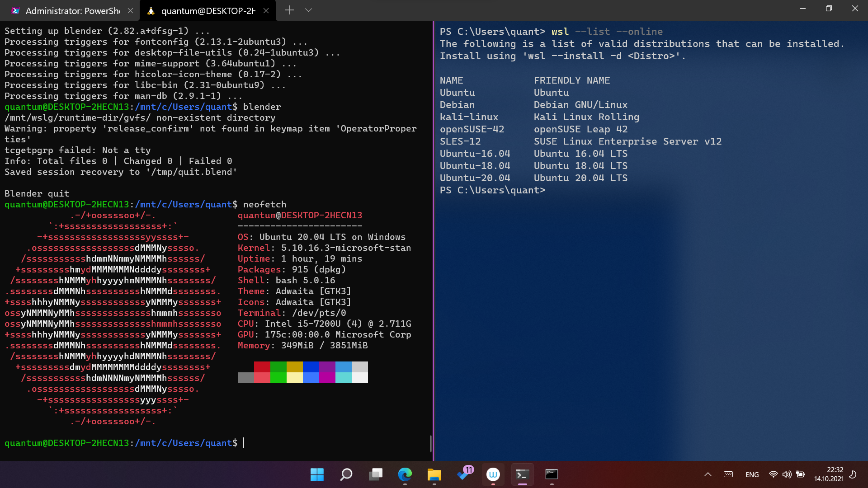Click 'Uptime: 1 hour, 19 mins' line
The height and width of the screenshot is (488, 868).
pyautogui.click(x=300, y=259)
